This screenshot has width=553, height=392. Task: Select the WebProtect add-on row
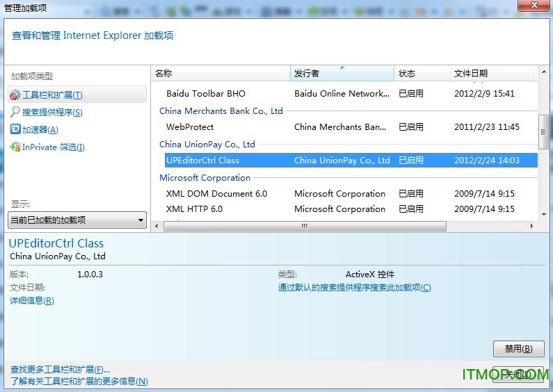190,127
